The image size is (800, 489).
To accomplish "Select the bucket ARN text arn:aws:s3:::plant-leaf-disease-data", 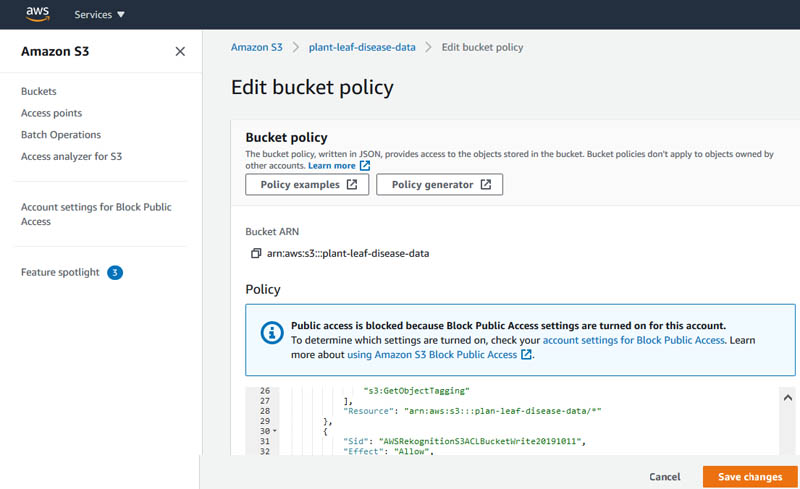I will [348, 254].
